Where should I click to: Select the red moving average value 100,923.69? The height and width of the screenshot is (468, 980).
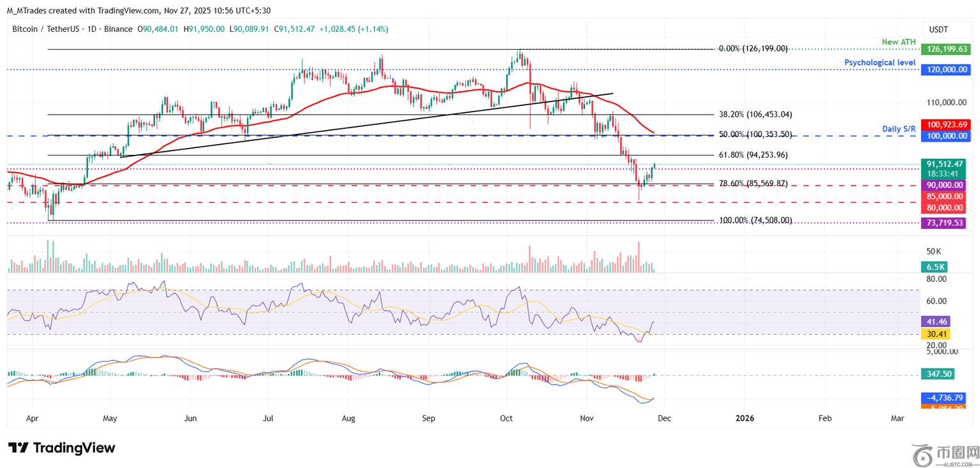click(x=943, y=124)
